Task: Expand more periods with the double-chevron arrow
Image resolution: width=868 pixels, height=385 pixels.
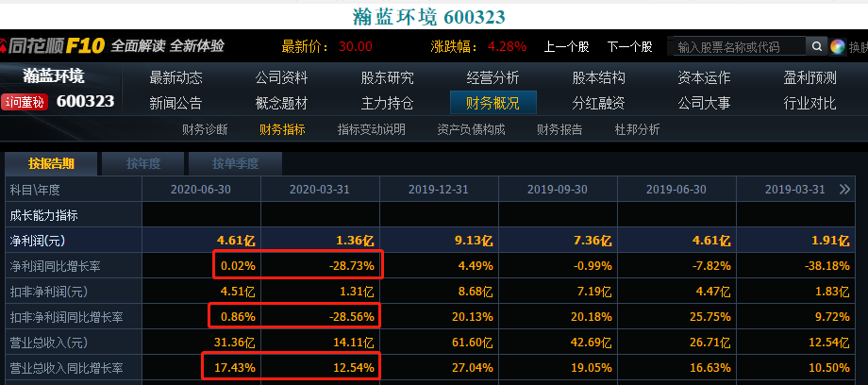Action: click(844, 190)
